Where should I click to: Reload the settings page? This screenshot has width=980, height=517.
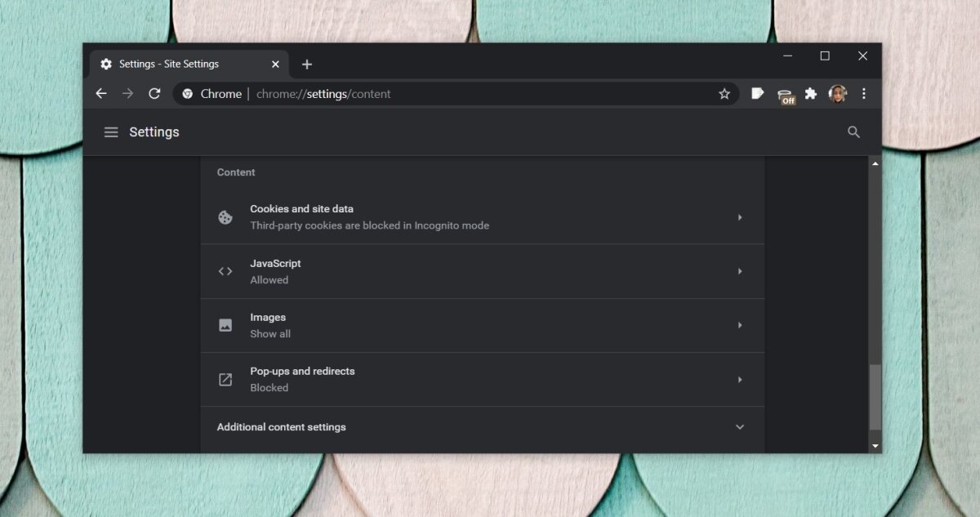coord(154,94)
